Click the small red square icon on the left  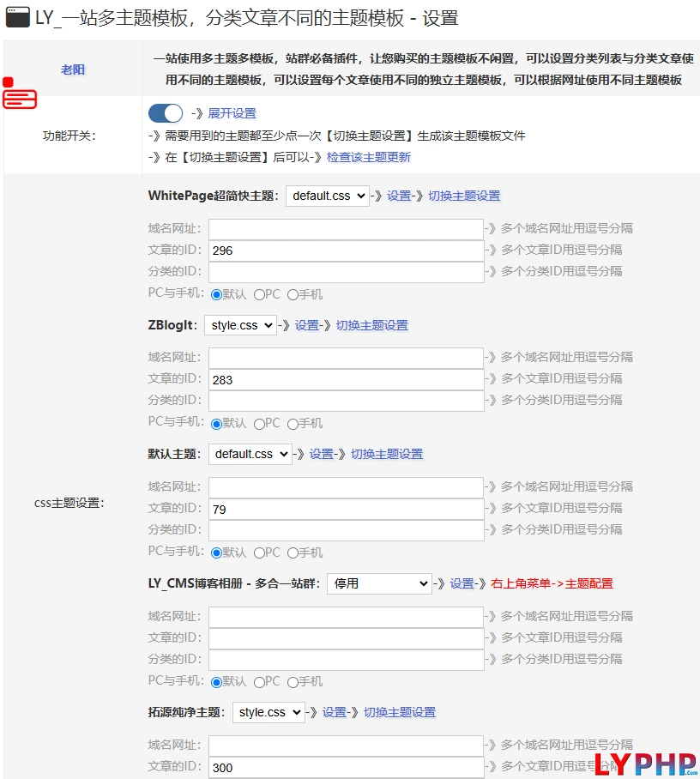click(7, 82)
